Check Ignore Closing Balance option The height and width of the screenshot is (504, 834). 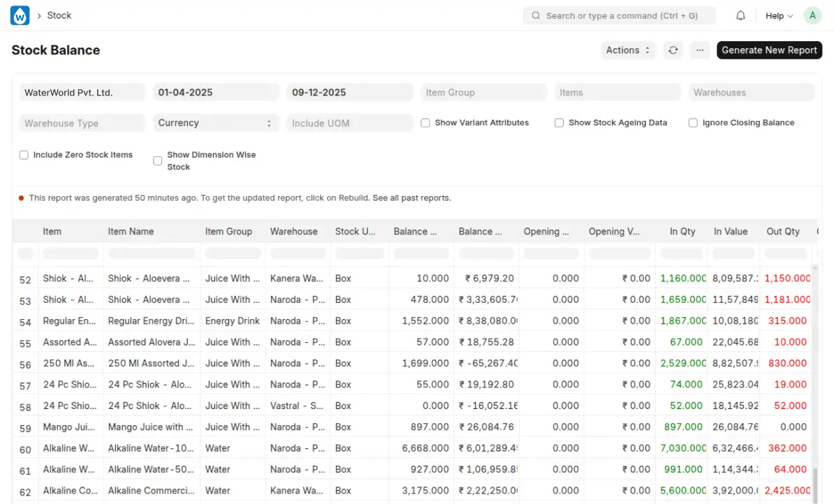pos(693,123)
